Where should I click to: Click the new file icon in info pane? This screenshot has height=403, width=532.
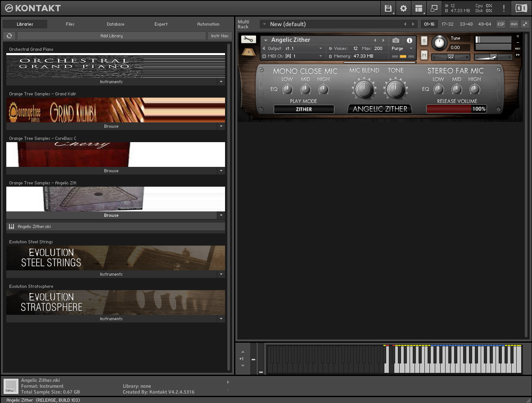click(x=10, y=386)
